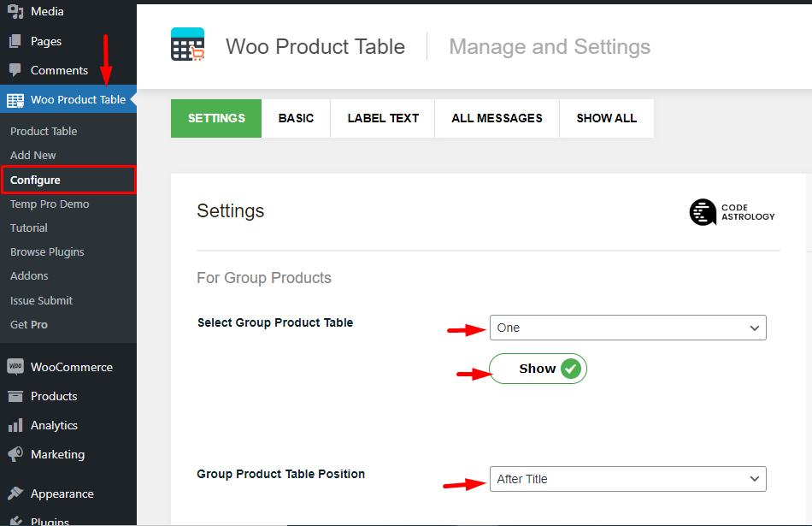Click the WooCommerce logo icon
This screenshot has width=812, height=526.
(x=15, y=367)
